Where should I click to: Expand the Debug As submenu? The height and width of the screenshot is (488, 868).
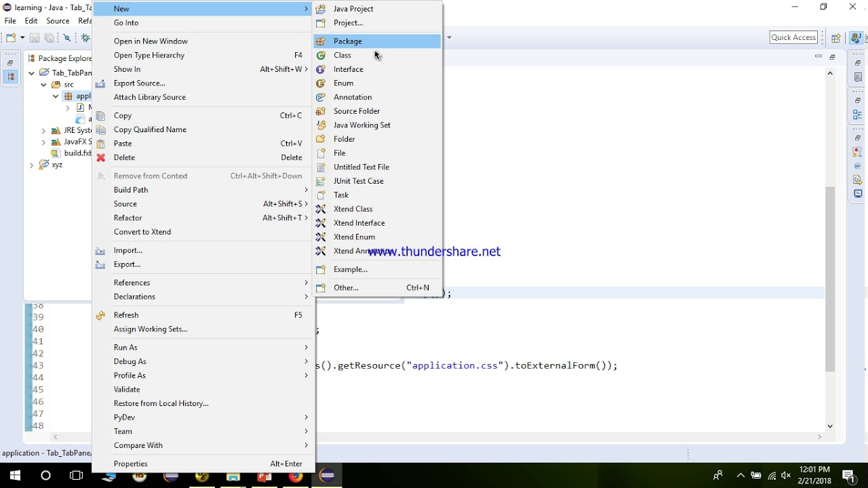tap(203, 362)
